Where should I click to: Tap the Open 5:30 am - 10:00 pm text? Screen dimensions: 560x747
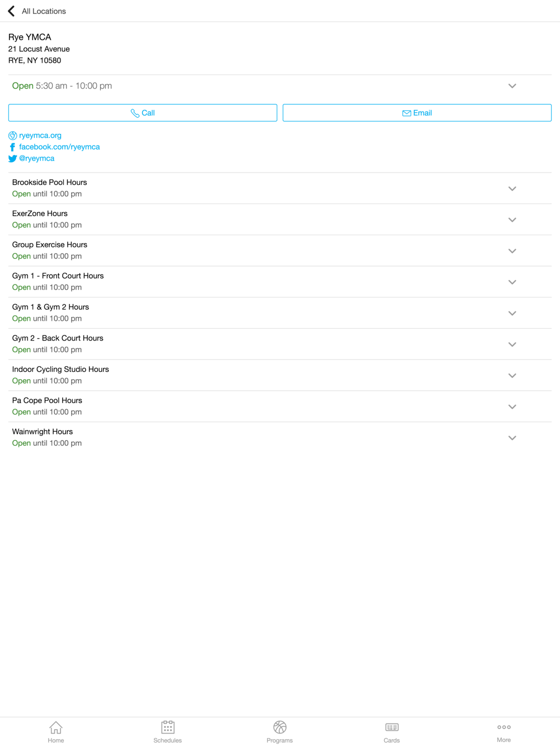62,86
